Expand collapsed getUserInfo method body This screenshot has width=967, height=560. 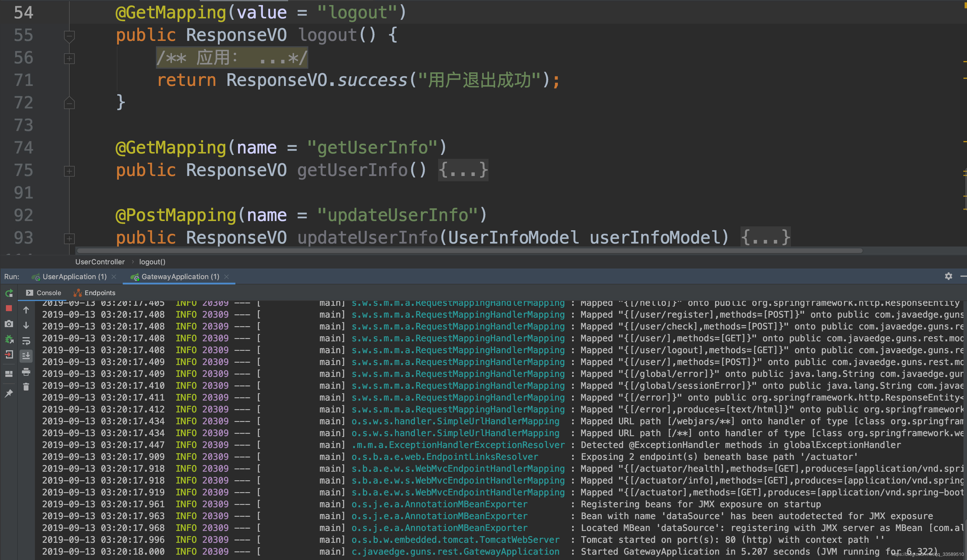tap(463, 170)
